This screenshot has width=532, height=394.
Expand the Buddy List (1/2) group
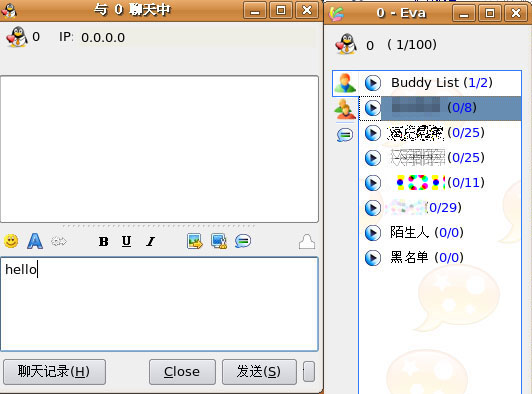tap(373, 83)
